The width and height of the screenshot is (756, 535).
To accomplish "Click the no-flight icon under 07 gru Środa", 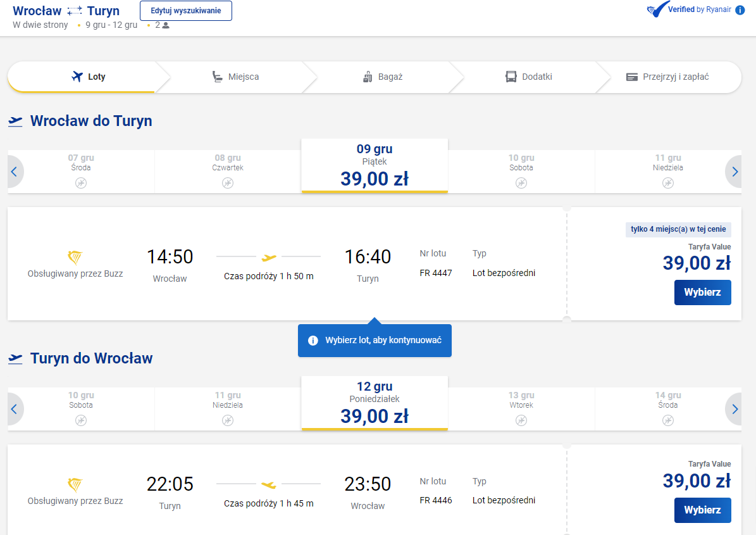I will point(81,183).
